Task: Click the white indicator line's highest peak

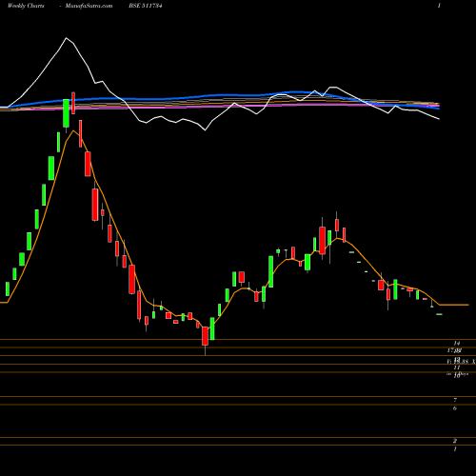Action: point(66,38)
